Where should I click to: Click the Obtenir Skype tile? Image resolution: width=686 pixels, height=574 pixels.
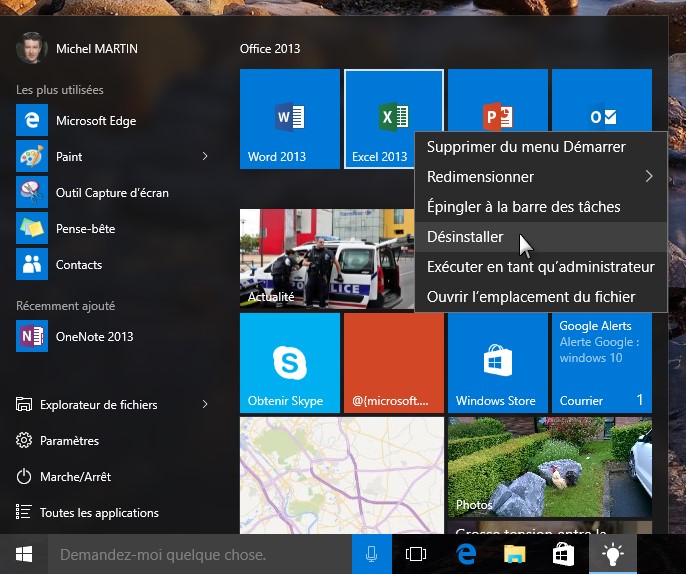[289, 363]
